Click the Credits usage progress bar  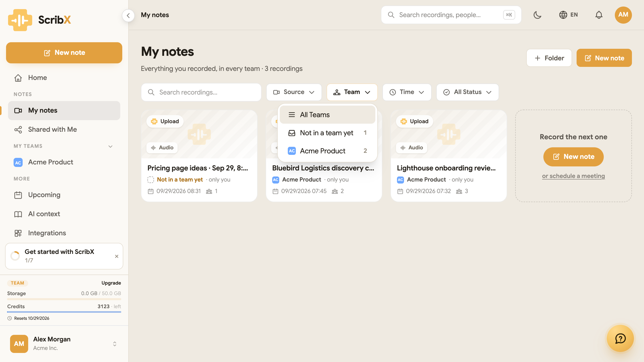pos(64,312)
